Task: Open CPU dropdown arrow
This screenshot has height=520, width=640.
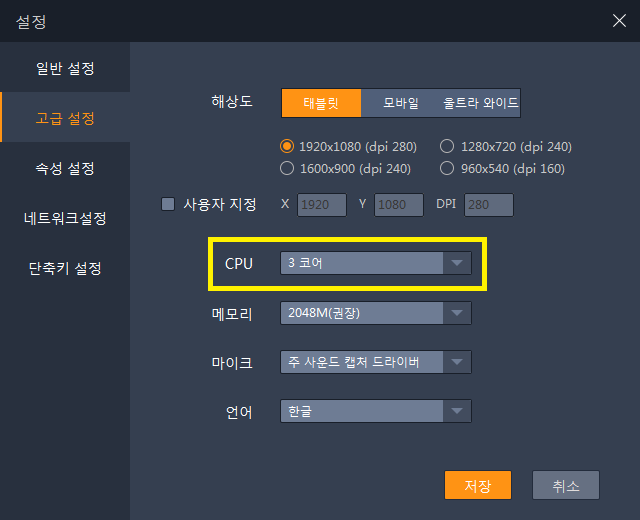Action: 457,263
